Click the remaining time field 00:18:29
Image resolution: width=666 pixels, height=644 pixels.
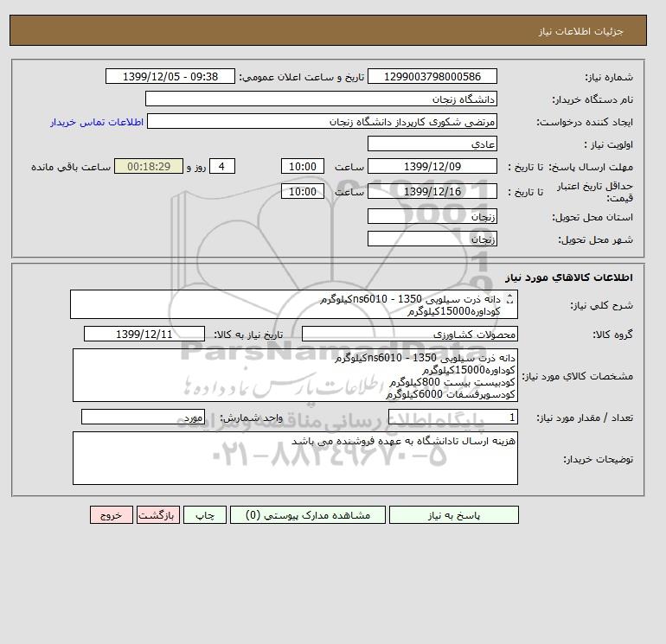pos(149,167)
